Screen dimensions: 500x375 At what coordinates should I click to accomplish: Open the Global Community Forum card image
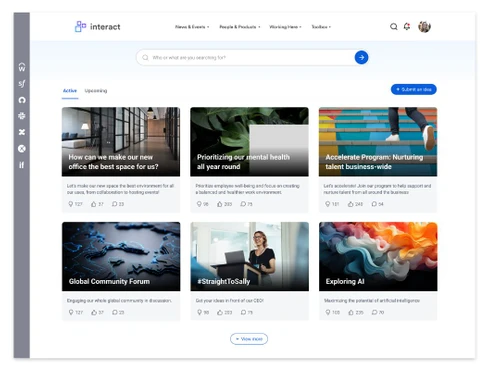(x=121, y=257)
